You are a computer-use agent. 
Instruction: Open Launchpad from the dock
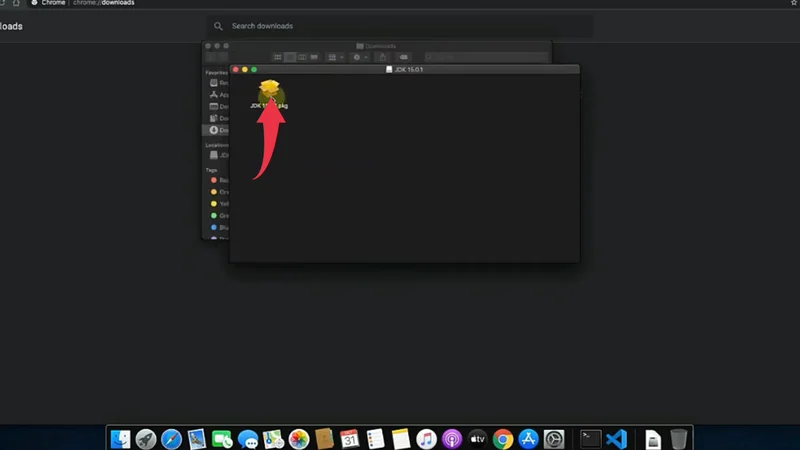click(146, 439)
